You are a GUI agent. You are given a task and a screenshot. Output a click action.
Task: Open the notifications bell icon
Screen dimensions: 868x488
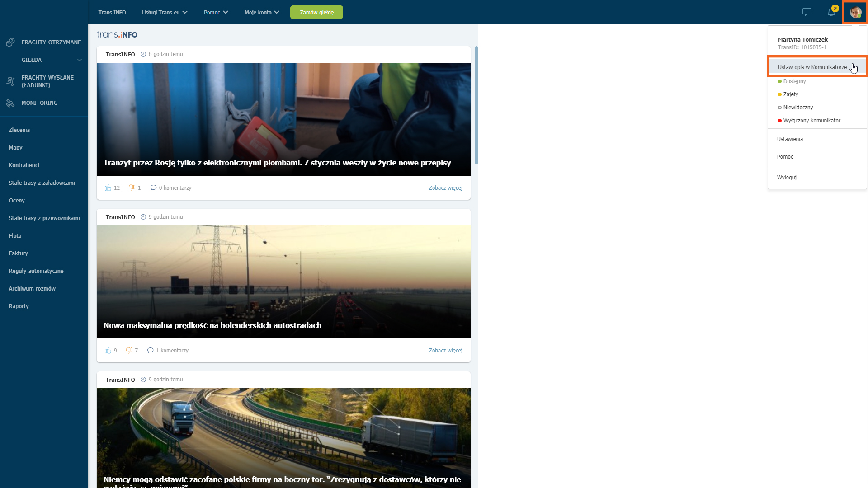(831, 12)
